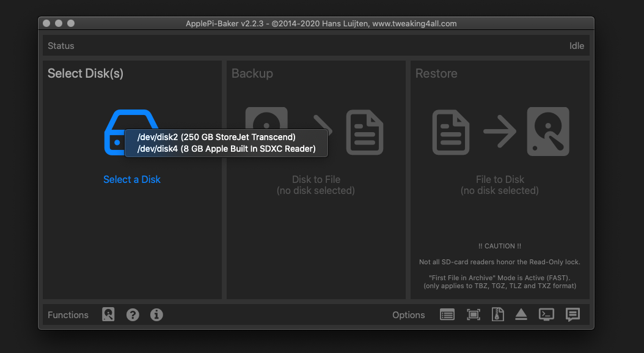Click the 'Restore' panel heading
The height and width of the screenshot is (353, 644).
pyautogui.click(x=436, y=73)
